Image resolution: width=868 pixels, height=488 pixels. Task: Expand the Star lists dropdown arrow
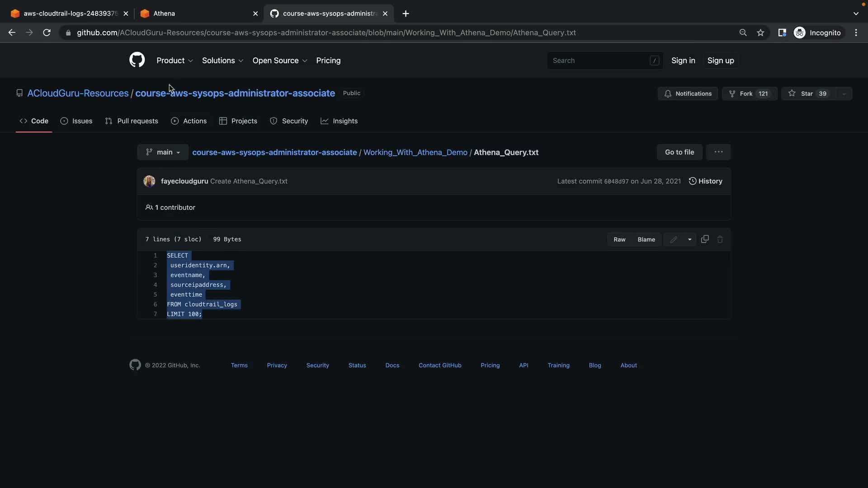[x=844, y=94]
